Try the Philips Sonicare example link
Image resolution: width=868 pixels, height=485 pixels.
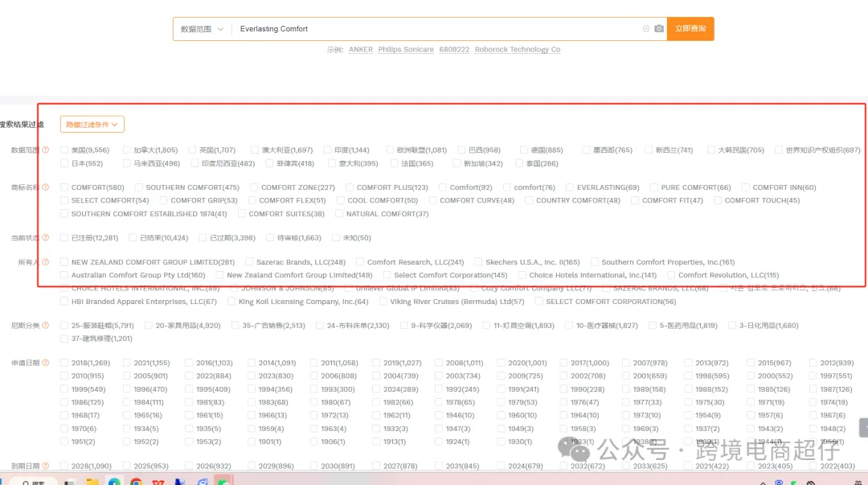(x=406, y=49)
